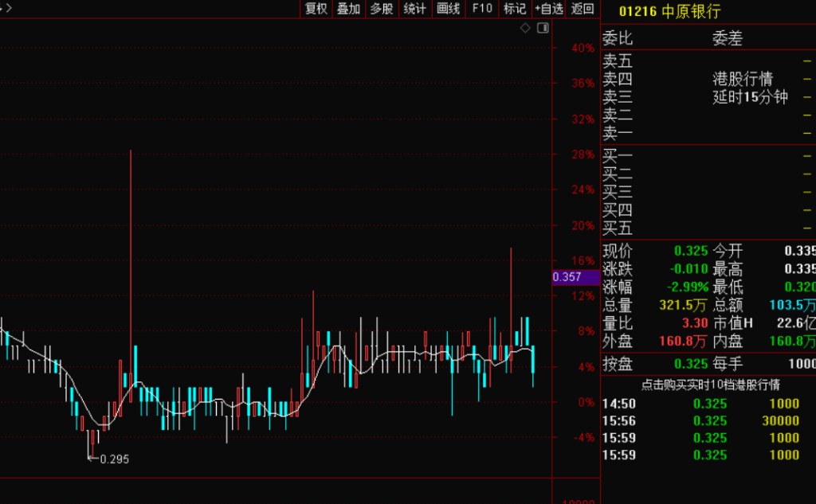Open the F10 company info
The image size is (816, 504).
coord(482,8)
